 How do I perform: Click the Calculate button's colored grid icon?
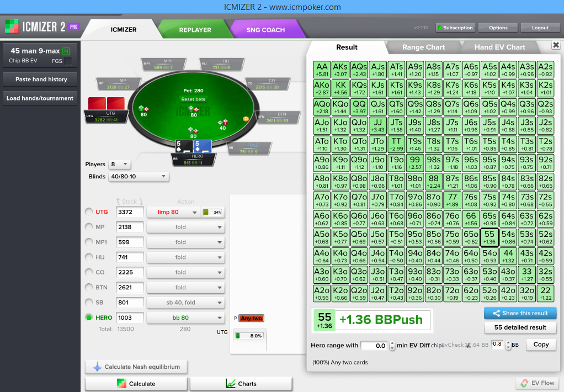point(121,383)
